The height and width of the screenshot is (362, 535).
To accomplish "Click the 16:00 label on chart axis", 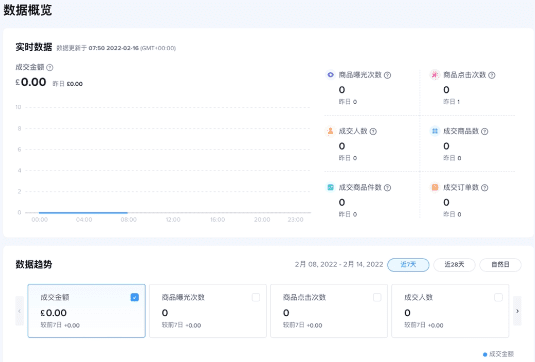I will (218, 220).
